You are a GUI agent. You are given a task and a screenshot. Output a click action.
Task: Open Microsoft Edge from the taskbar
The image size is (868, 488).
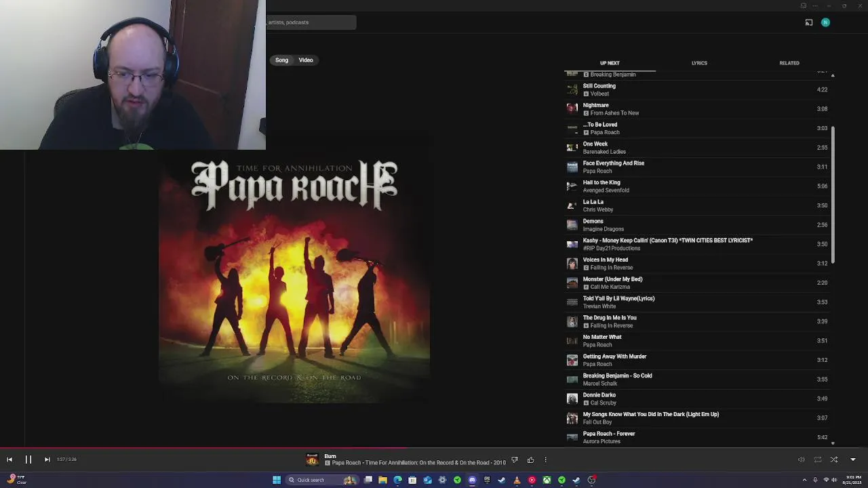(398, 480)
